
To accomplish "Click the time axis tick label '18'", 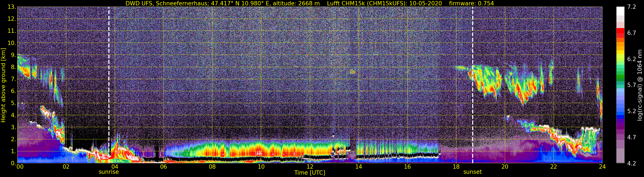I will pos(456,167).
